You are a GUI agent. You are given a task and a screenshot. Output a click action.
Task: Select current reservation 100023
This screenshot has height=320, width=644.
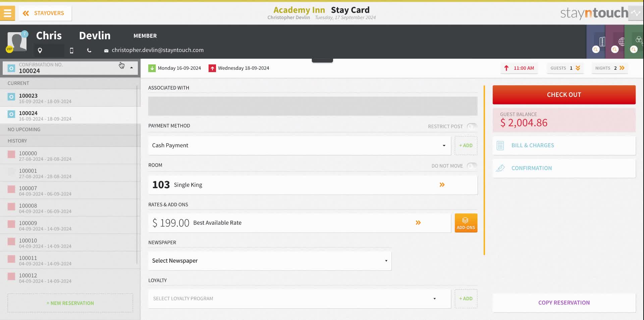coord(68,98)
